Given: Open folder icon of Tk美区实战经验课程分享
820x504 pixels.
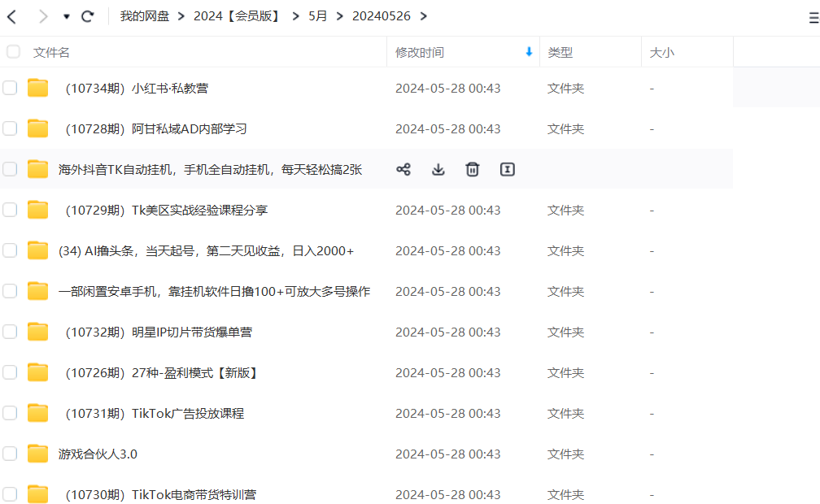Looking at the screenshot, I should [x=37, y=210].
